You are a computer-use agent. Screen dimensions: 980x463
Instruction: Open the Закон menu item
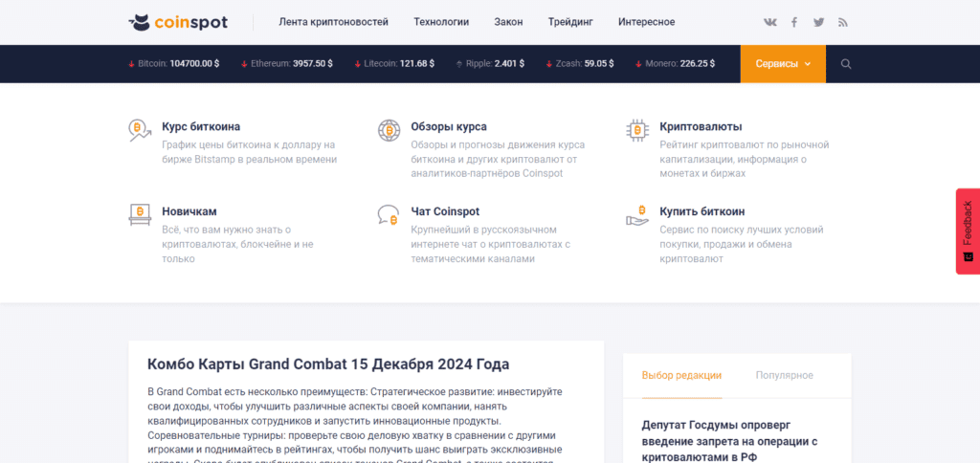click(509, 23)
